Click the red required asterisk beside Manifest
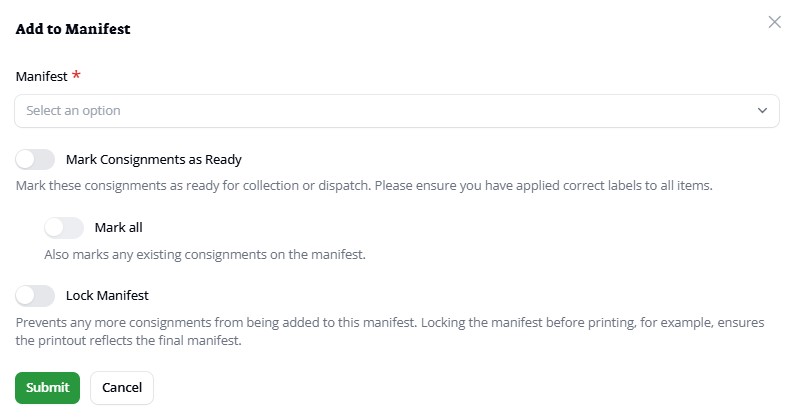Screen dimensions: 790x417 pyautogui.click(x=76, y=76)
